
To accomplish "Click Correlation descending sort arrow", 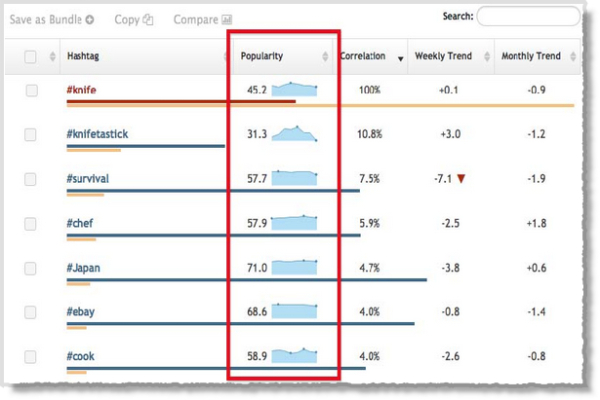I will click(x=401, y=59).
